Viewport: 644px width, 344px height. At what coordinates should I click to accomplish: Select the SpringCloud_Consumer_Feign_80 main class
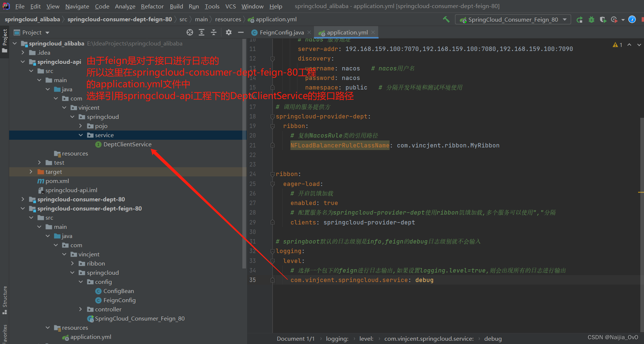pos(140,318)
